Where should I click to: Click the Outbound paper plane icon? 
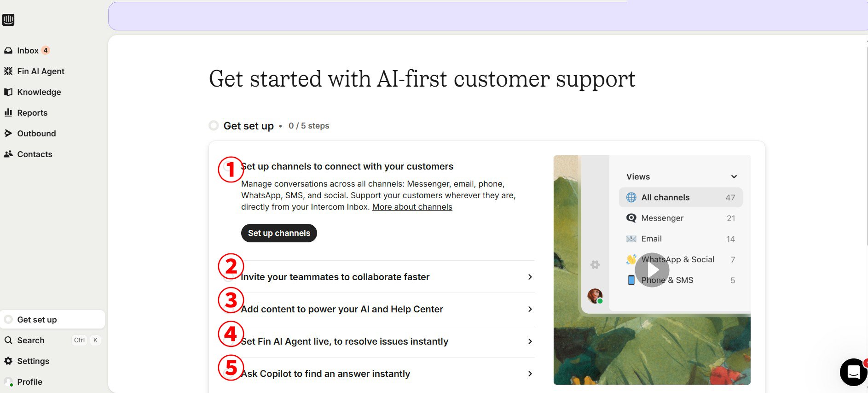point(8,133)
